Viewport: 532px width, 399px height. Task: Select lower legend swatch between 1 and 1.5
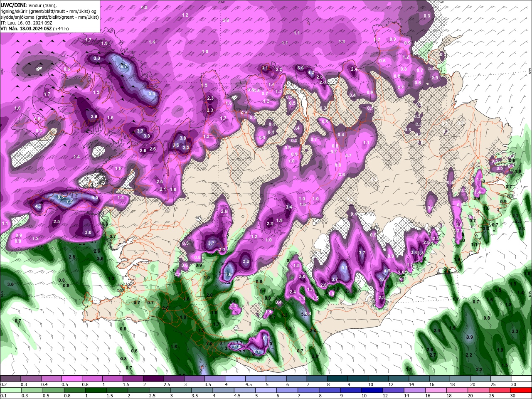coord(96,390)
